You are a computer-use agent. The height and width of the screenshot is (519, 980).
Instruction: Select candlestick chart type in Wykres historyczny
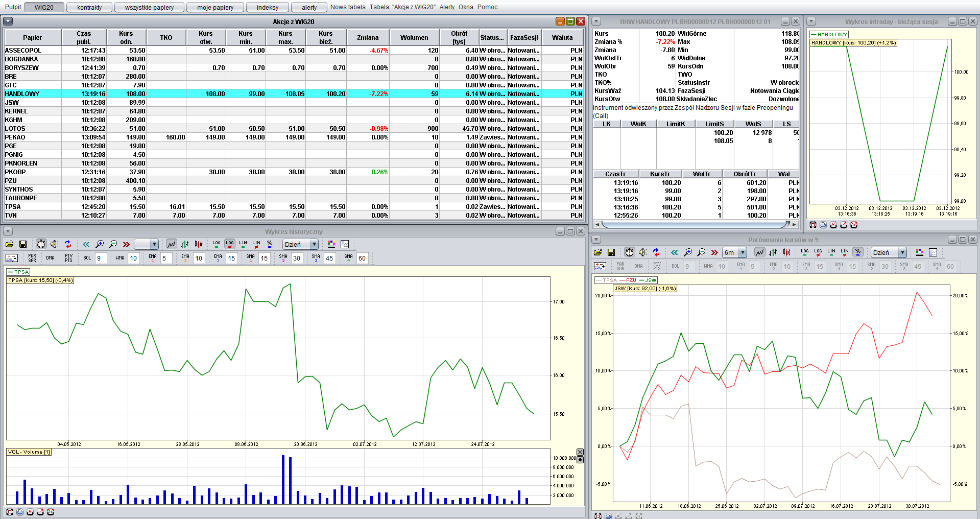[198, 245]
